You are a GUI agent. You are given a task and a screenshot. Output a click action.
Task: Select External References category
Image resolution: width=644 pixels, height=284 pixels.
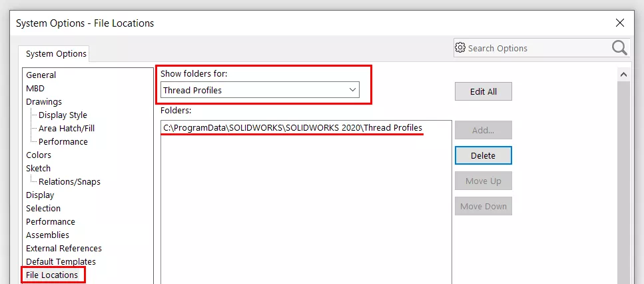pyautogui.click(x=64, y=249)
